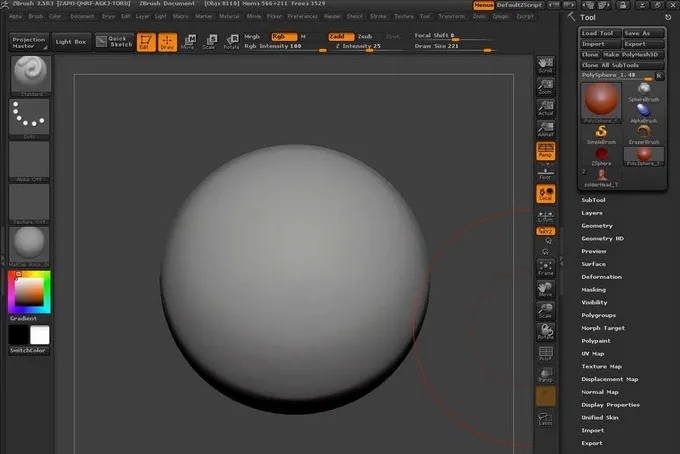Screen dimensions: 680x454
Task: Toggle XYZ rotation mode
Action: coord(545,231)
